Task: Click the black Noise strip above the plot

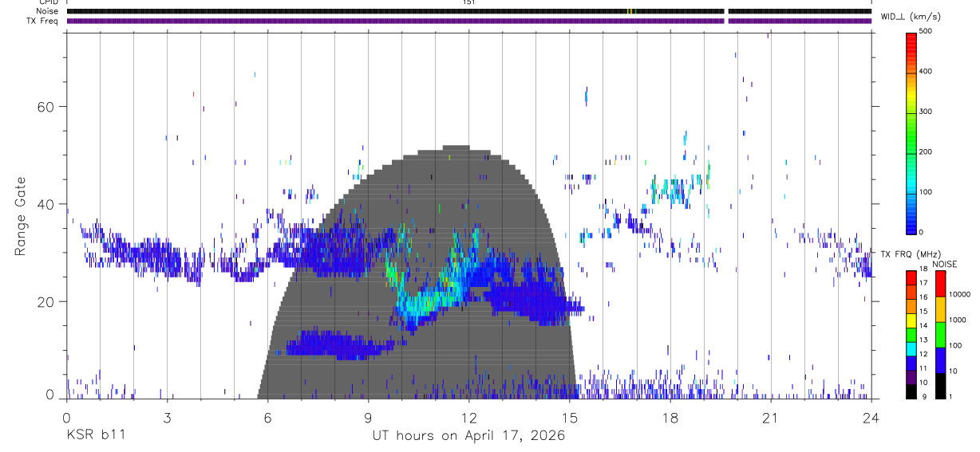Action: point(469,11)
